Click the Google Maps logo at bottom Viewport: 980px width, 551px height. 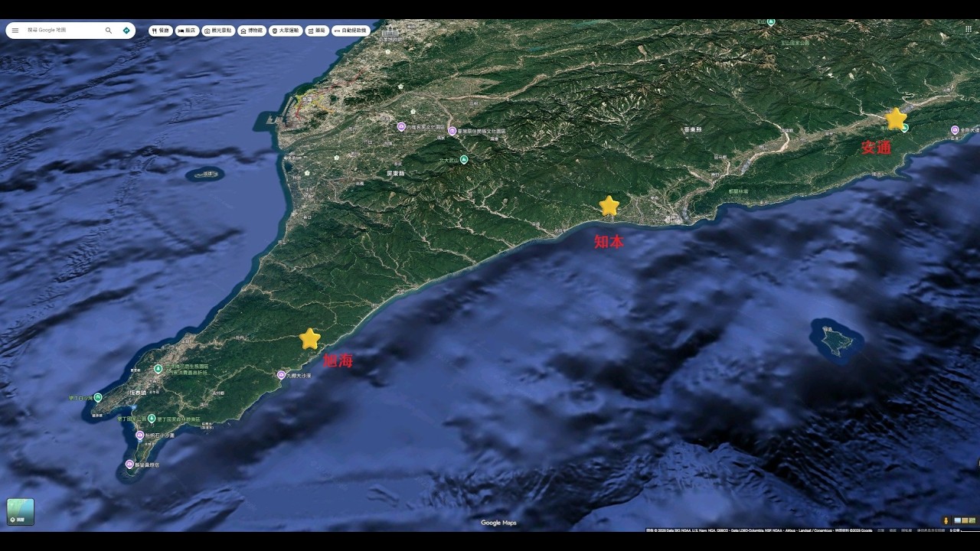[498, 523]
